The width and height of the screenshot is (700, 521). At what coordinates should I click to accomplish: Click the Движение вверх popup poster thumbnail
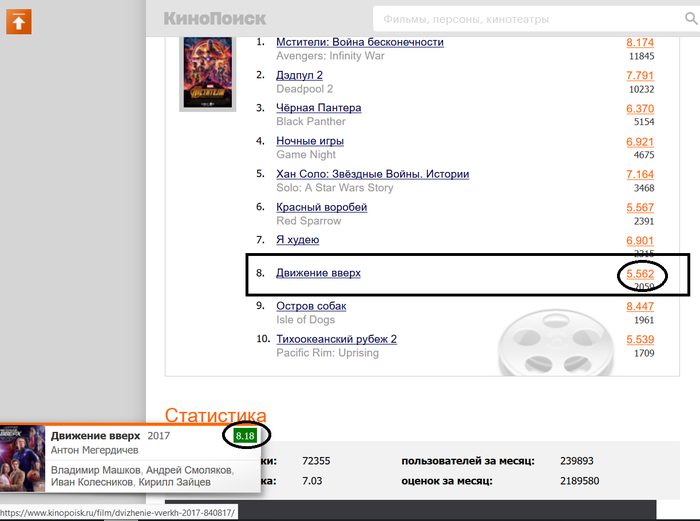tap(22, 458)
